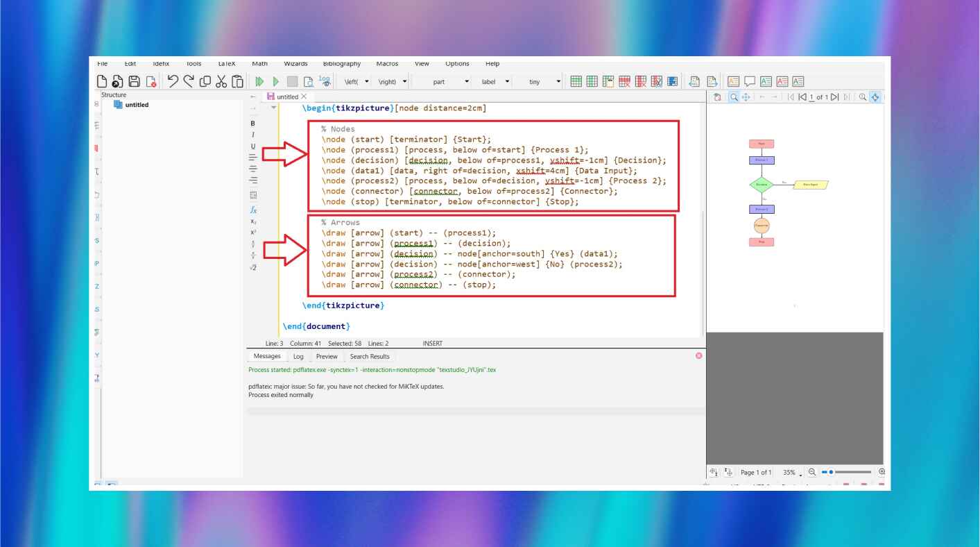Select untitled document in Structure tree
Viewport: 980px width, 547px height.
coord(131,105)
